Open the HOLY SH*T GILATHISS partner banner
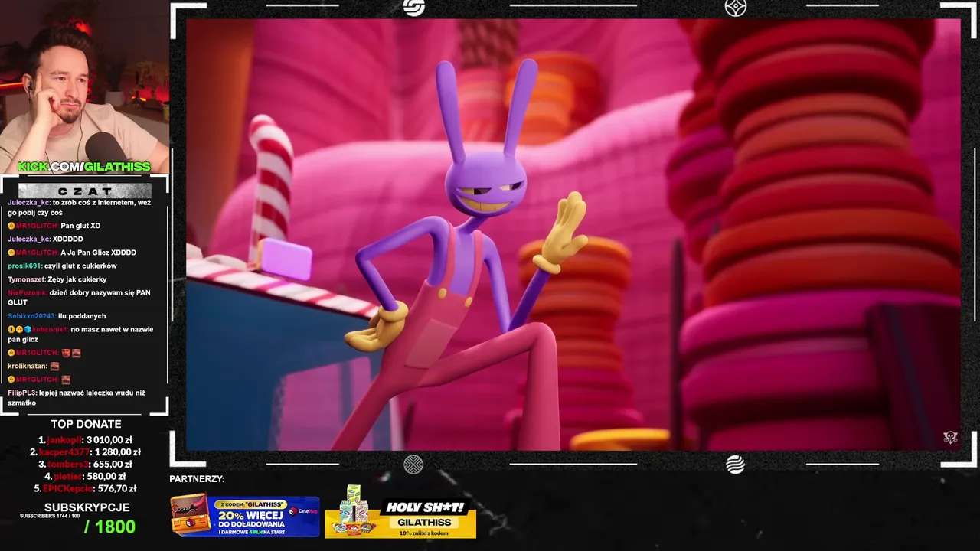Screen dimensions: 980x551 point(400,513)
